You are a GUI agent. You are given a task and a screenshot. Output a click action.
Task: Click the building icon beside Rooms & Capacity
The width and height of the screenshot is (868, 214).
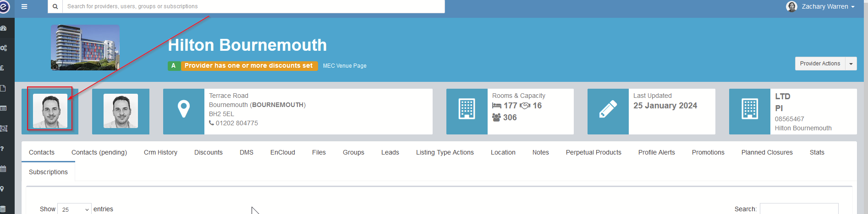click(x=467, y=112)
